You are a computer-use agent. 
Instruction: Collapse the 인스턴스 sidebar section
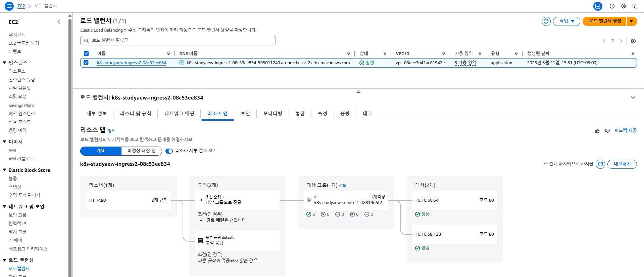pyautogui.click(x=5, y=63)
